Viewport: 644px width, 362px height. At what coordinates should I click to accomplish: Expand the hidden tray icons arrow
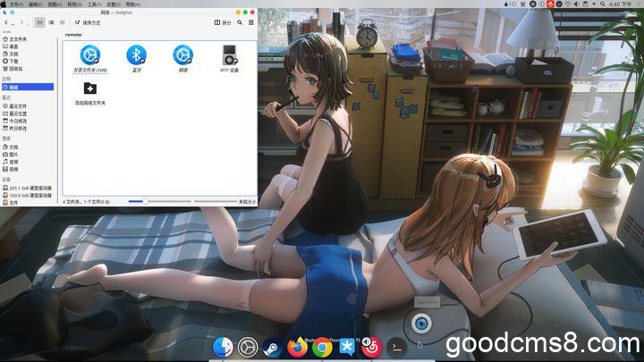[x=594, y=4]
